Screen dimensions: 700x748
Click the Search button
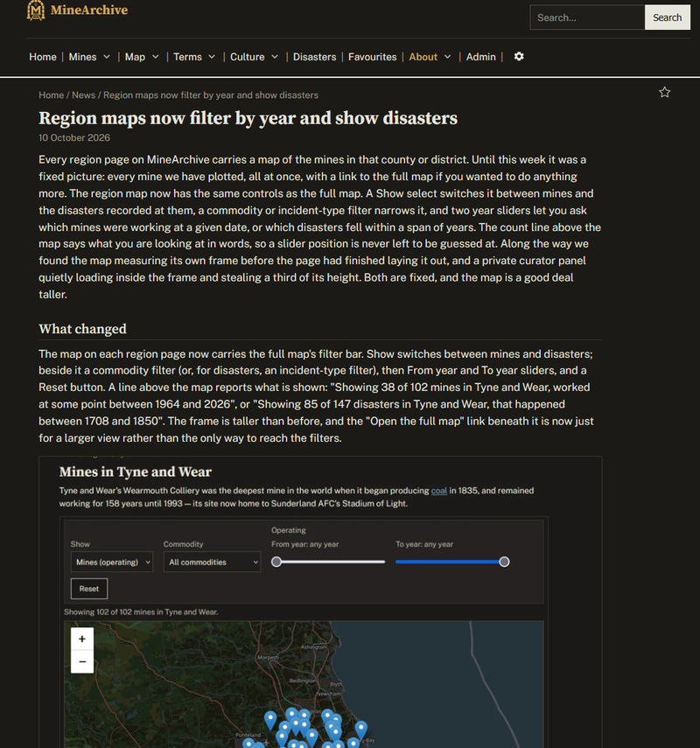pyautogui.click(x=667, y=17)
